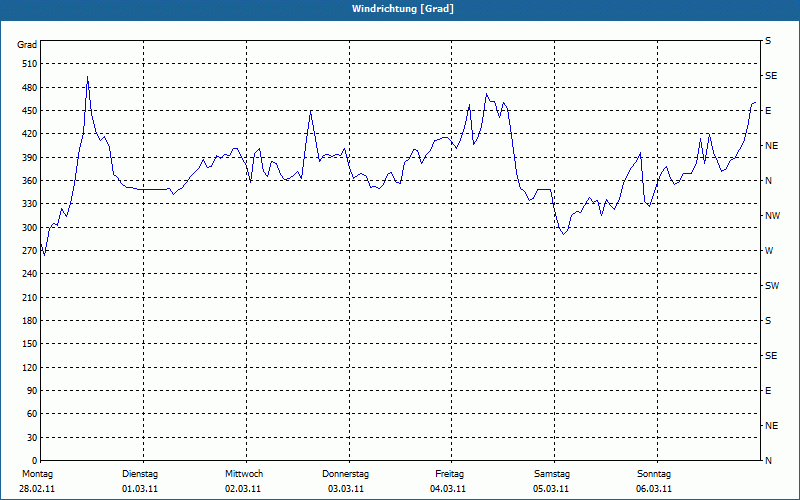Select the 'Dienstag' day label
The image size is (800, 500).
140,474
